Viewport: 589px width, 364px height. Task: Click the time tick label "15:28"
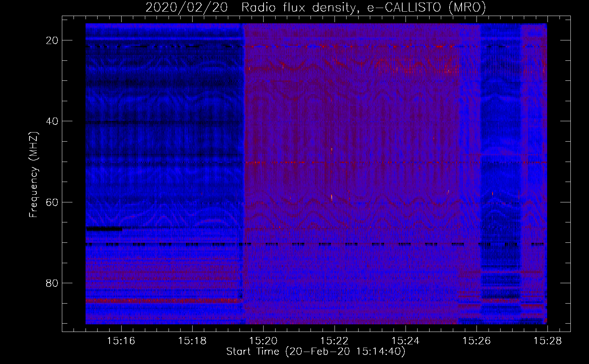pyautogui.click(x=548, y=341)
